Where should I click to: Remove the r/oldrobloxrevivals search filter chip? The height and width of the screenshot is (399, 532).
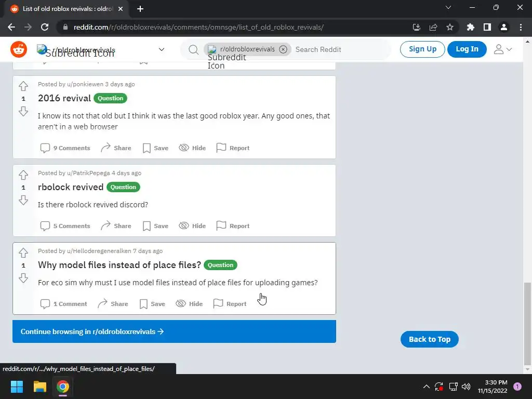pos(283,49)
